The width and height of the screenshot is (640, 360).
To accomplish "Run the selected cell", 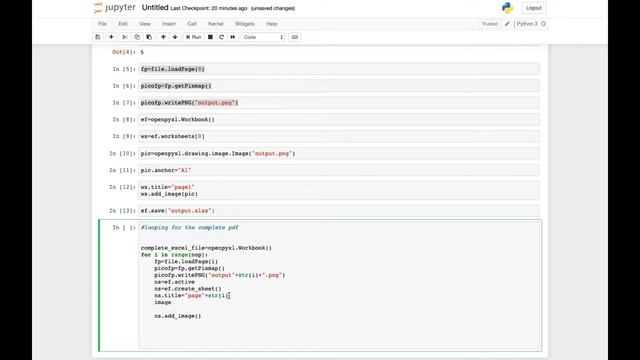I will [193, 37].
